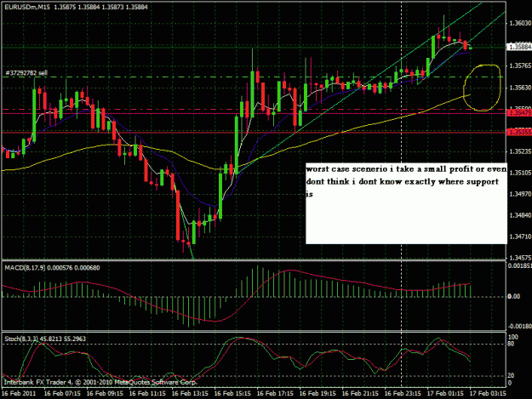Screen dimensions: 532x399
Task: Click the '16 Feb 2011' time axis label
Action: coord(19,394)
